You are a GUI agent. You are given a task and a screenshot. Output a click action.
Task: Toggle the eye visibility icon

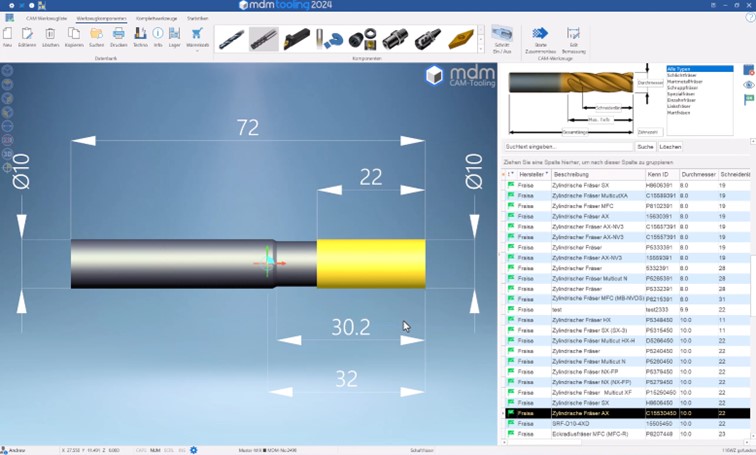[748, 85]
